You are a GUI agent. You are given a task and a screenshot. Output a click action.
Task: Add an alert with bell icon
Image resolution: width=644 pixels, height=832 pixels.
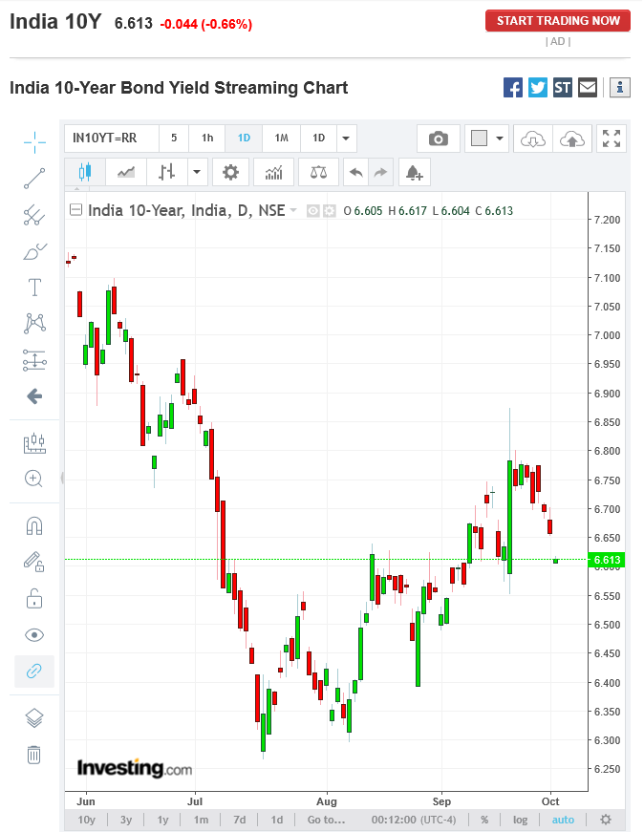(x=414, y=172)
